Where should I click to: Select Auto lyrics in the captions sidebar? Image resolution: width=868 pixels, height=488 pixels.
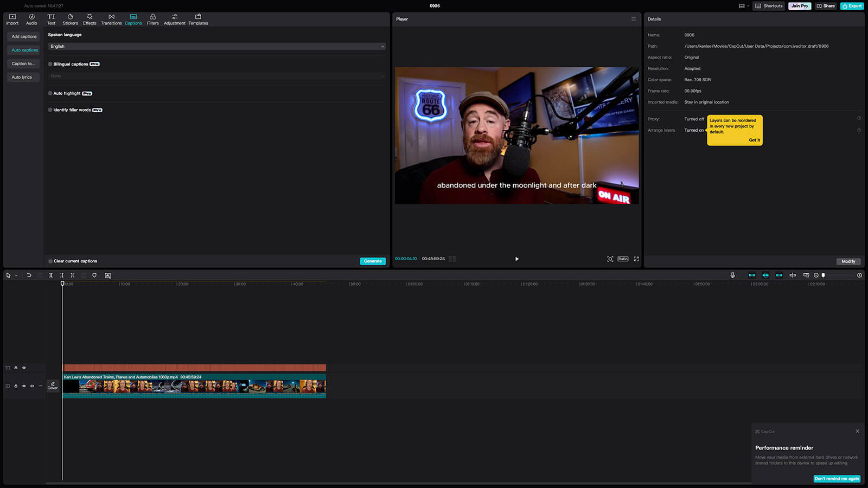coord(22,78)
